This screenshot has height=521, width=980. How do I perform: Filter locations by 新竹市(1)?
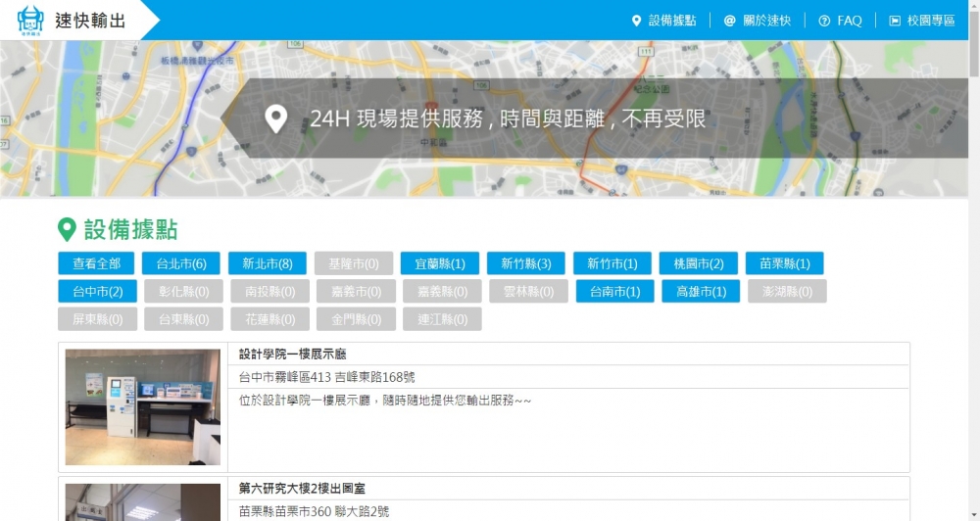[612, 263]
